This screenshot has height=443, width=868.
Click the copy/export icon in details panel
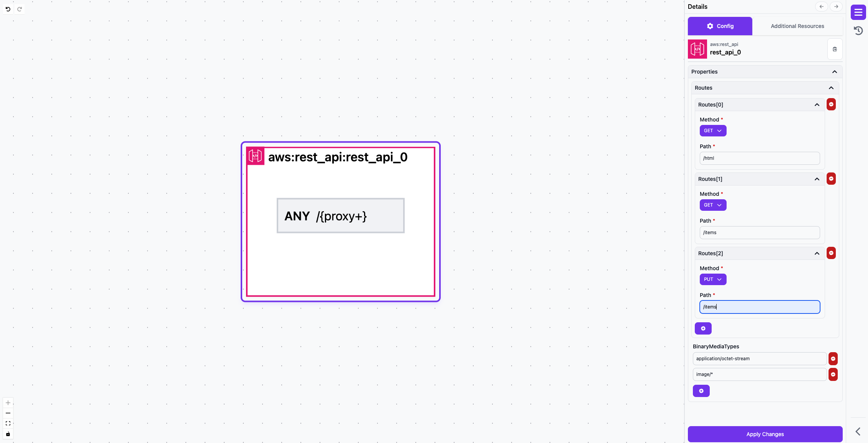[x=835, y=49]
